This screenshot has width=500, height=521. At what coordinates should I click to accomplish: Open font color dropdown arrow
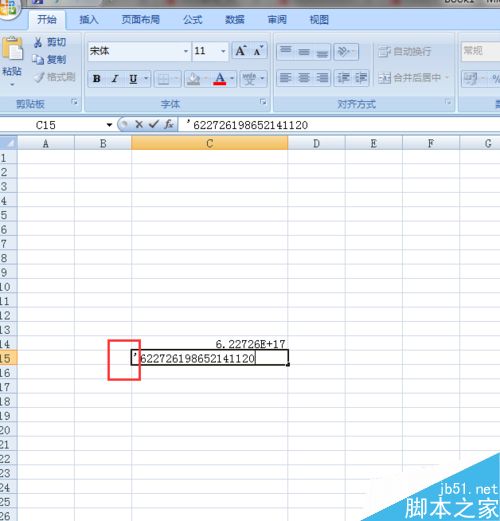pos(232,79)
